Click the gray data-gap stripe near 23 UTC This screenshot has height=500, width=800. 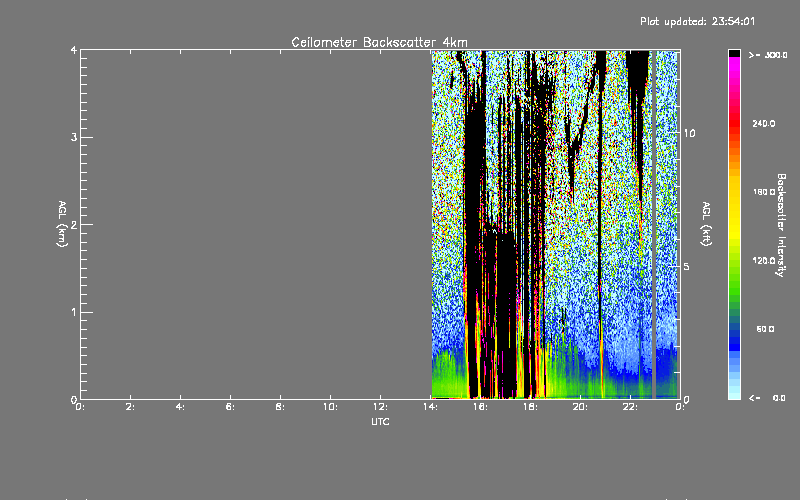[x=654, y=224]
